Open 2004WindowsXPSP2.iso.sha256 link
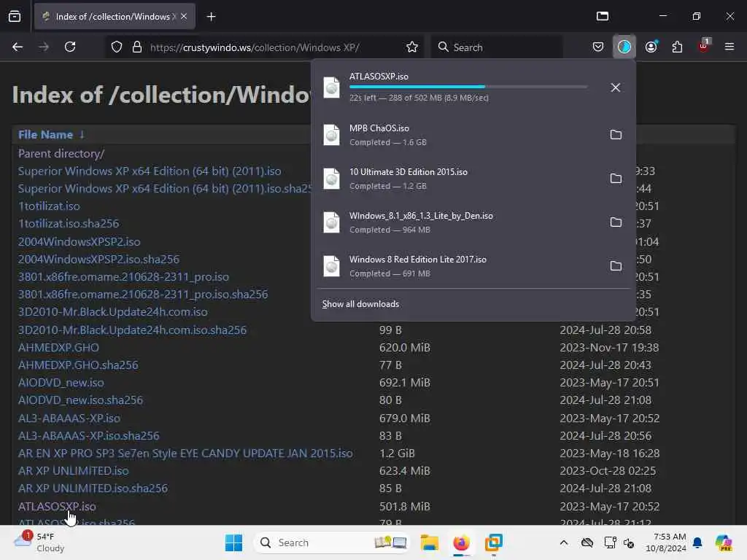This screenshot has height=560, width=747. point(98,259)
